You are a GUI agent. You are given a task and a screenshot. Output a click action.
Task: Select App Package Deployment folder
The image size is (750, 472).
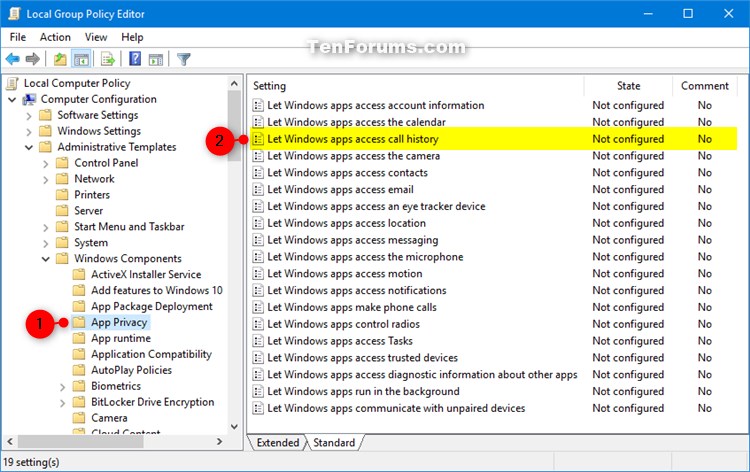(152, 306)
